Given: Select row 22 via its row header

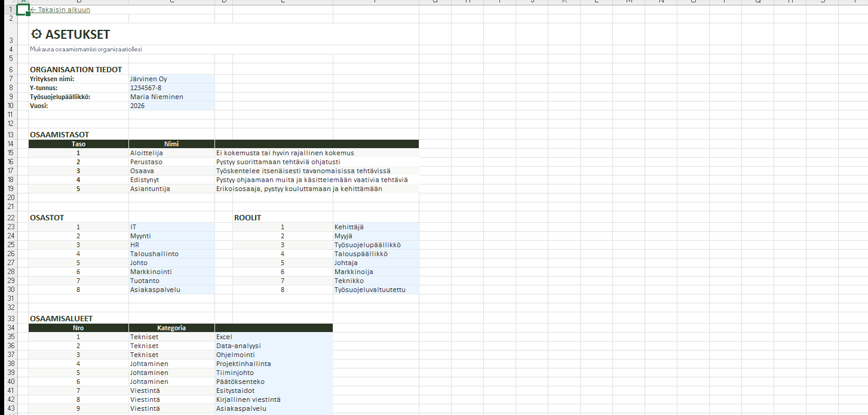Looking at the screenshot, I should [x=10, y=218].
